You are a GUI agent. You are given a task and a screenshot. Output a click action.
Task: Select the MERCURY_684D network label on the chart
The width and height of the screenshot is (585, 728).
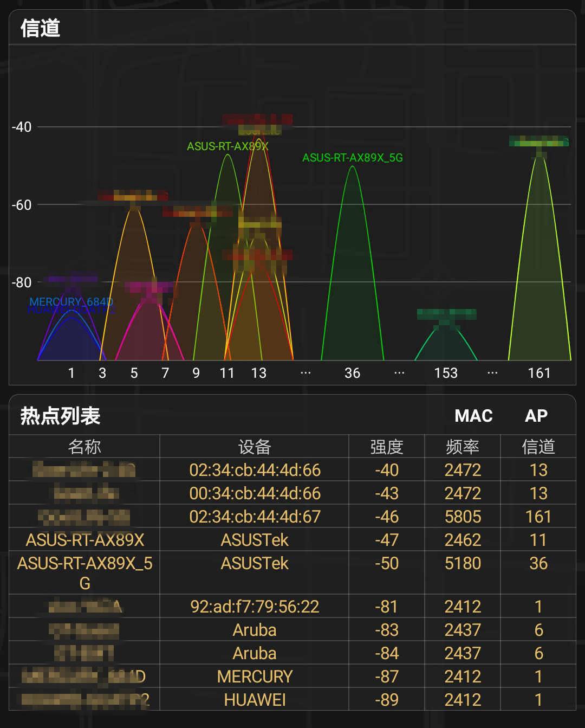pos(72,302)
